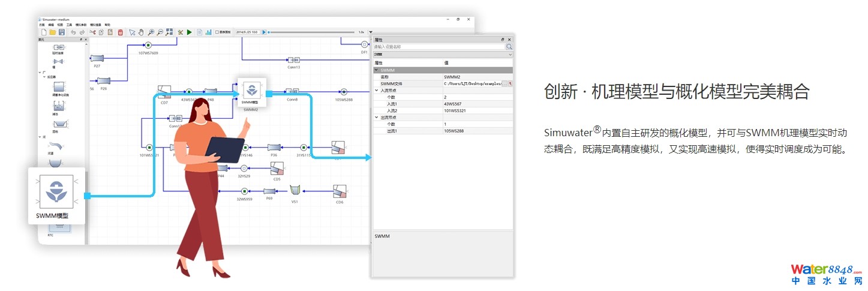The height and width of the screenshot is (291, 868).
Task: Open the 工具 menu
Action: pos(70,25)
